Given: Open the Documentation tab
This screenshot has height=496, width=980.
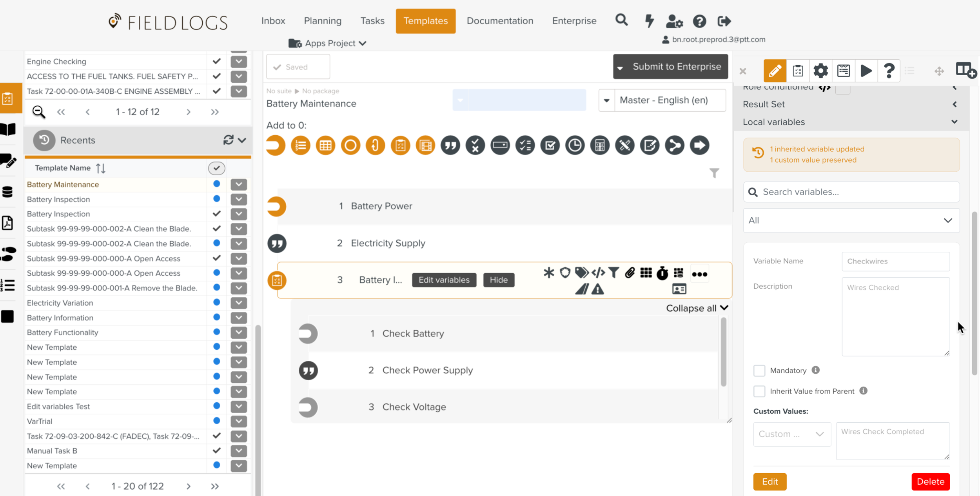Looking at the screenshot, I should (500, 21).
